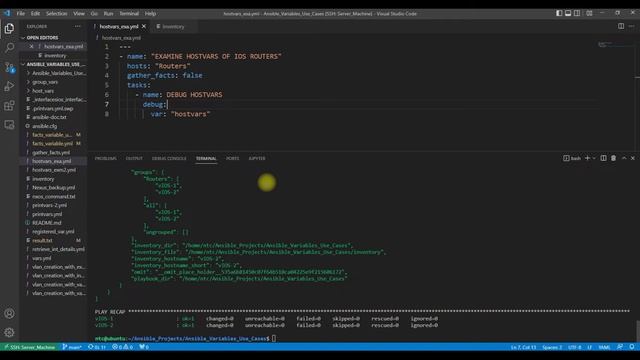This screenshot has height=360, width=640.
Task: Switch to the Output panel tab
Action: (134, 158)
